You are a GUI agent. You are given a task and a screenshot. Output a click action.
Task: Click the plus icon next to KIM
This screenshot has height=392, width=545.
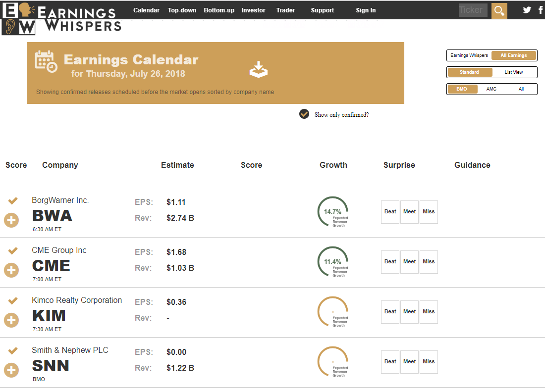(x=11, y=320)
